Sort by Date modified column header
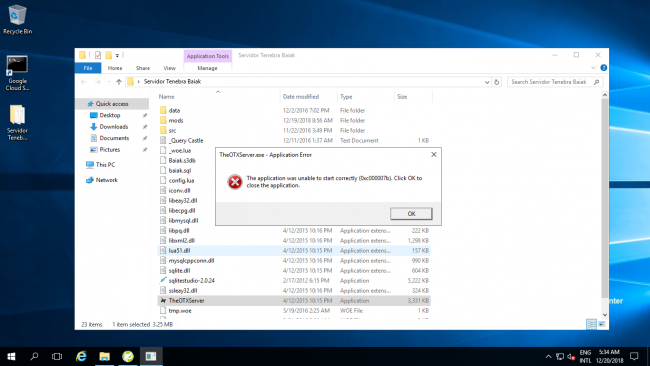650x366 pixels. (x=301, y=97)
